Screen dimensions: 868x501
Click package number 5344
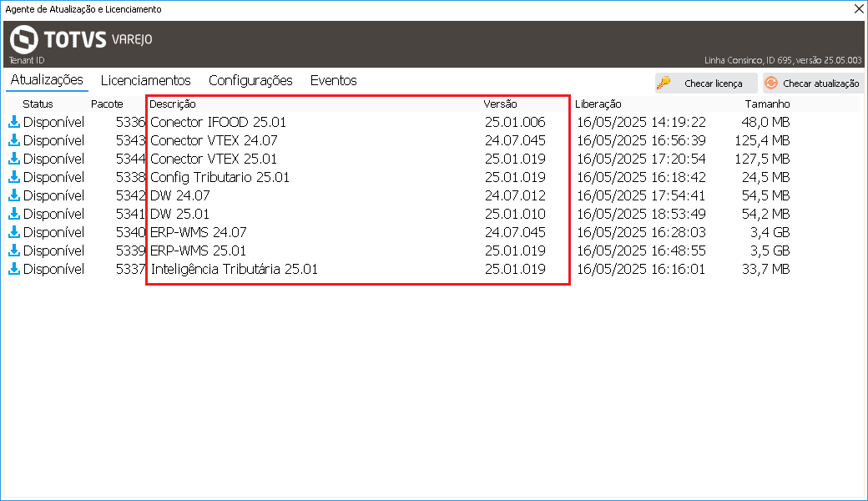click(130, 159)
